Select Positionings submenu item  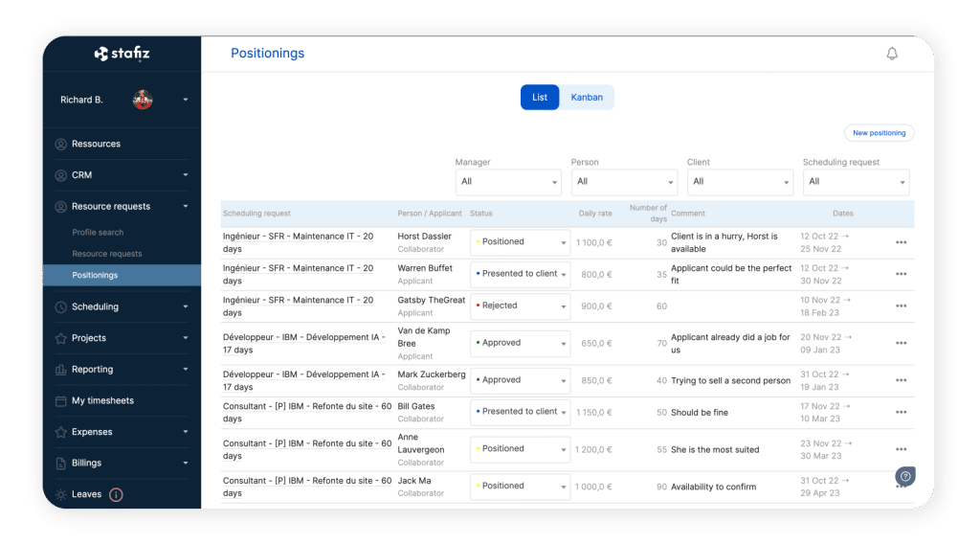pyautogui.click(x=122, y=275)
